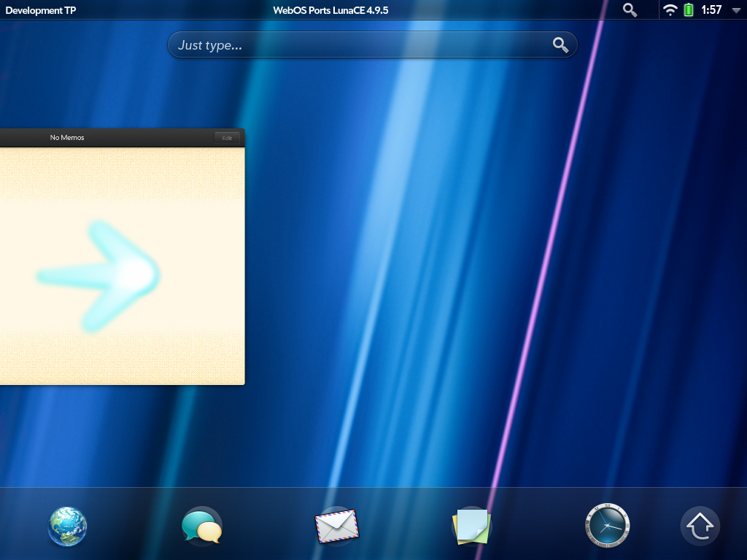
Task: Open the Development TP app menu
Action: (40, 10)
